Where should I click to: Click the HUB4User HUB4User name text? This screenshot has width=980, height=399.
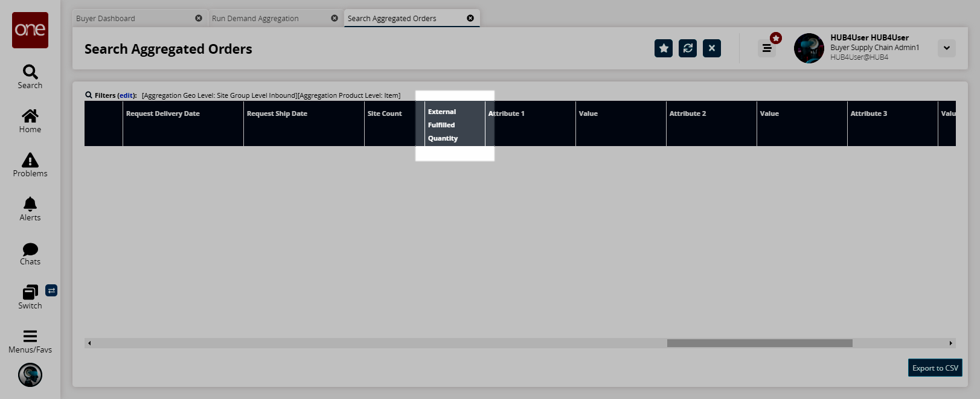pos(870,37)
